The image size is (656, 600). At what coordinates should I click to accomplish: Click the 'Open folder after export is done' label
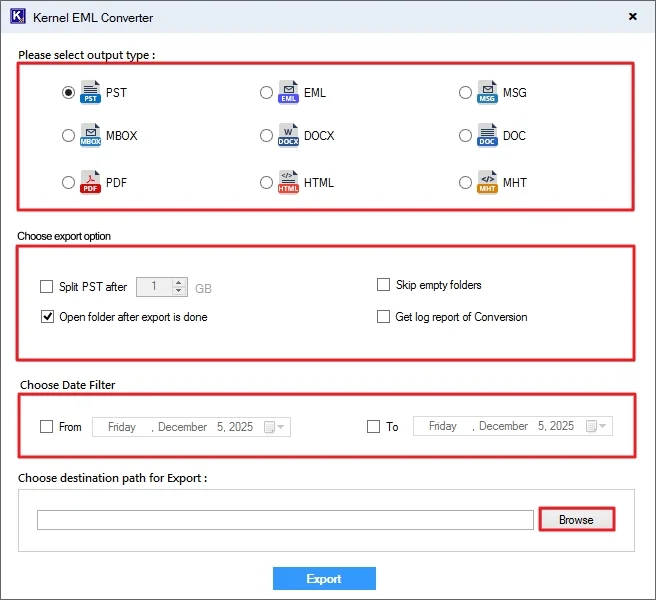pyautogui.click(x=133, y=317)
